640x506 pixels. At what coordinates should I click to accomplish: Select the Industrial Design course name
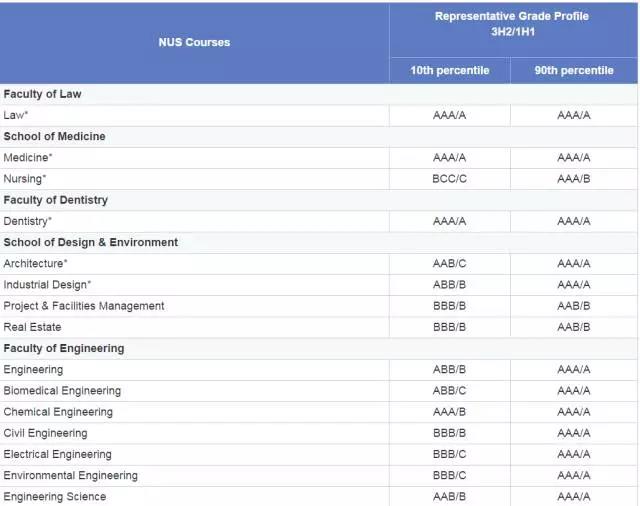click(x=47, y=285)
